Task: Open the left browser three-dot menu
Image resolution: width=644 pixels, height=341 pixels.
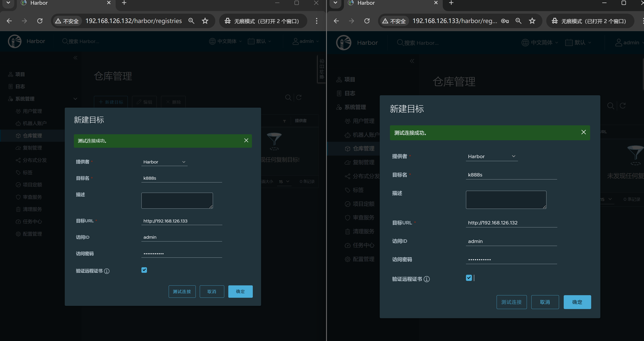Action: pos(316,21)
